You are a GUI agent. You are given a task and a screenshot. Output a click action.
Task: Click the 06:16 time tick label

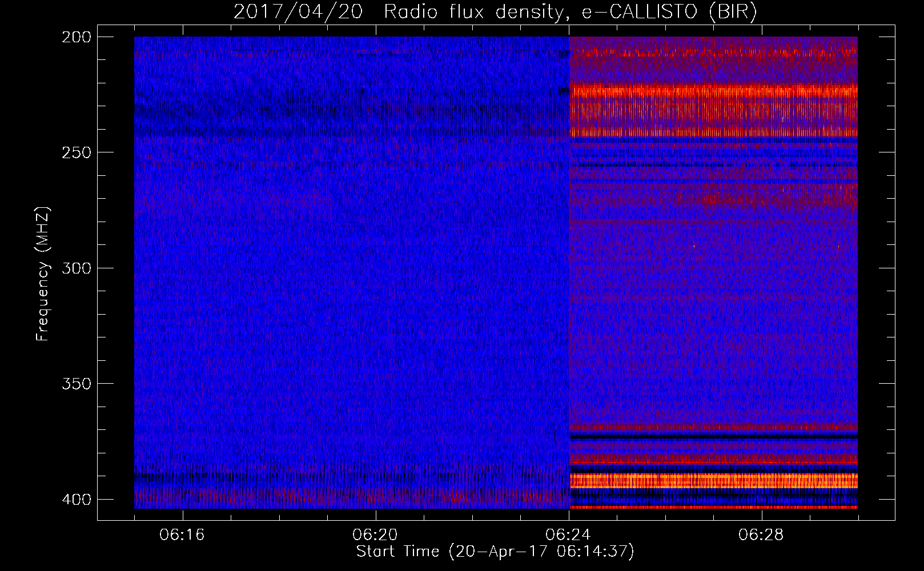[x=182, y=535]
